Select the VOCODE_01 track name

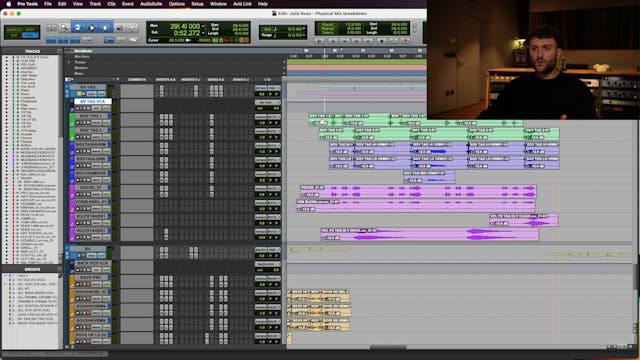click(x=90, y=188)
